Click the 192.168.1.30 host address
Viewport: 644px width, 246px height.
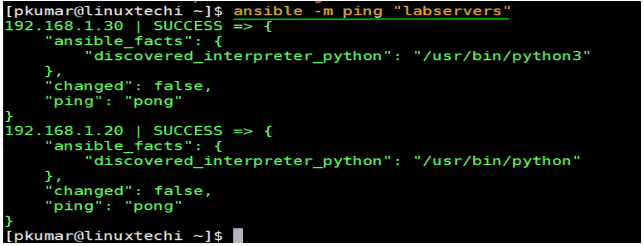pyautogui.click(x=63, y=26)
